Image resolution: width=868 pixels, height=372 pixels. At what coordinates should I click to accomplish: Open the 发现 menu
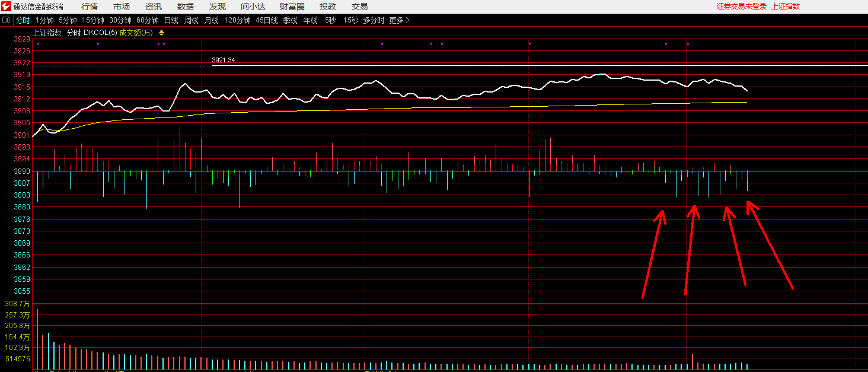[x=218, y=7]
